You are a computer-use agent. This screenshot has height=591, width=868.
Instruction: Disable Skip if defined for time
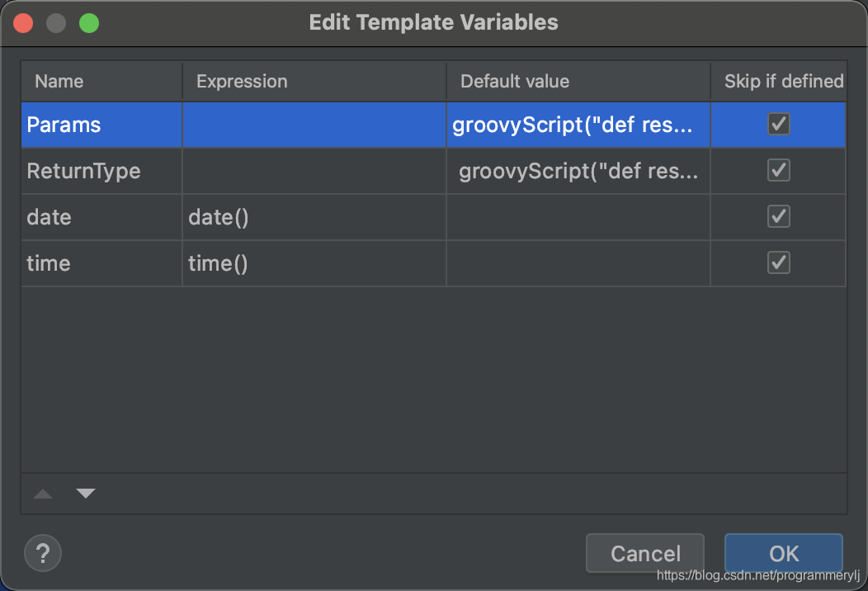click(x=778, y=263)
